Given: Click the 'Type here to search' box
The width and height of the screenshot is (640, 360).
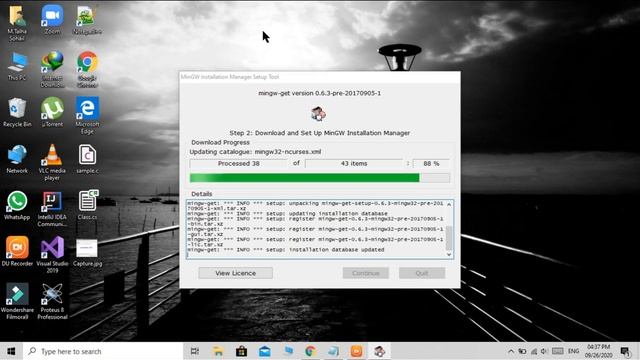Looking at the screenshot, I should 103,351.
